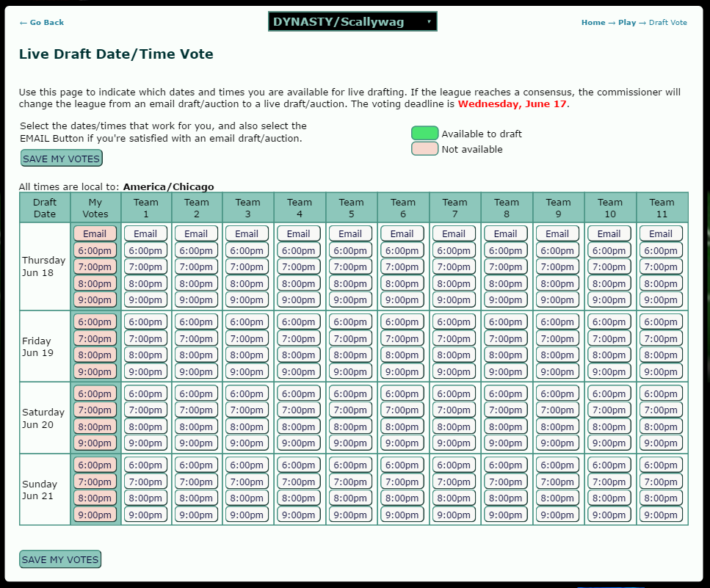Click the America/Chicago timezone text
Image resolution: width=710 pixels, height=588 pixels.
tap(168, 187)
